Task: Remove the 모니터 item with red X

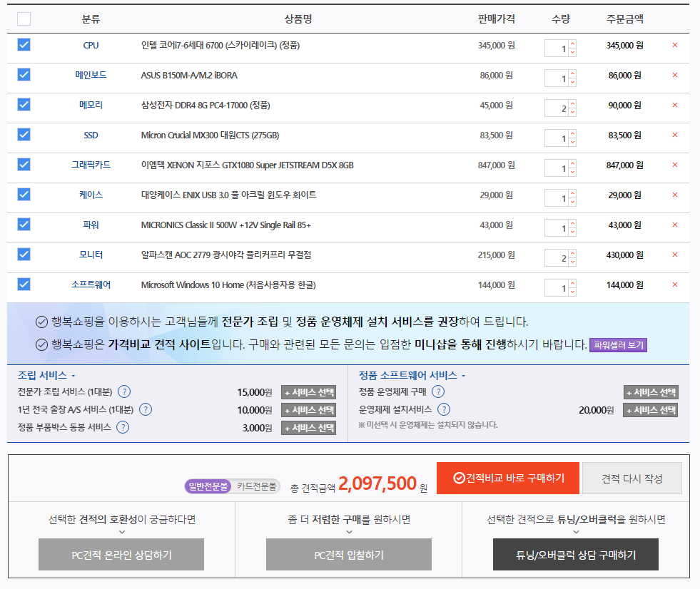Action: 675,255
